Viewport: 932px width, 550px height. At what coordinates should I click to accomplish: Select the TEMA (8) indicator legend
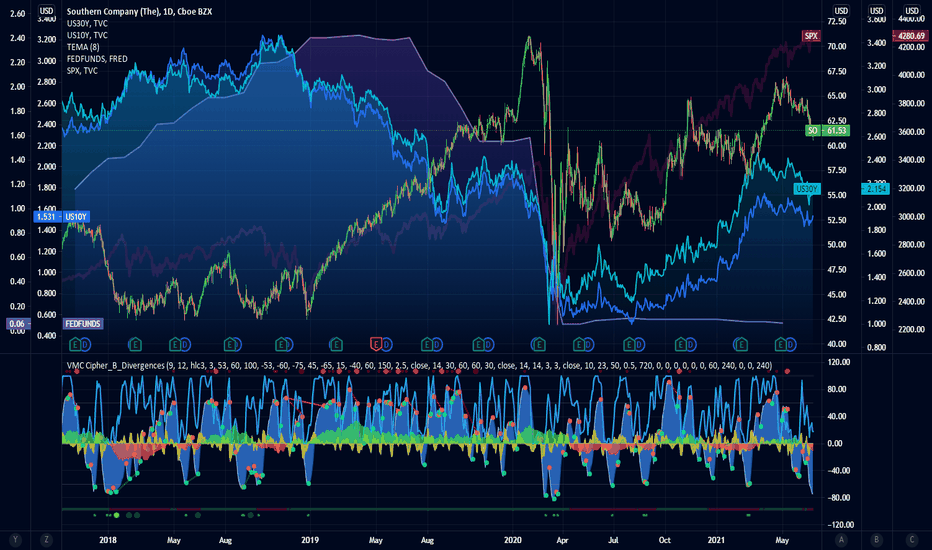pos(83,47)
